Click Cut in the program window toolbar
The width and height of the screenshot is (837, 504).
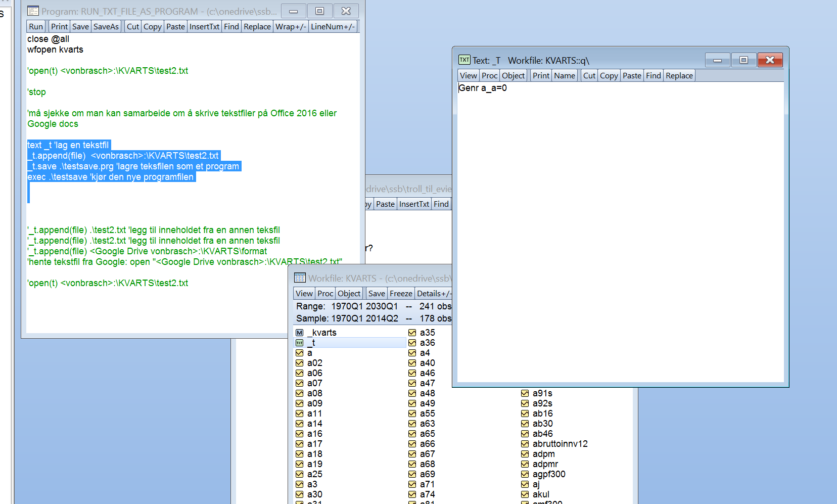click(133, 26)
